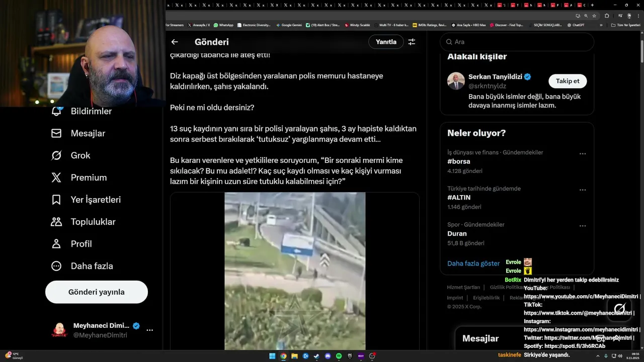Open Grok in the left sidebar
The width and height of the screenshot is (644, 362).
point(71,155)
